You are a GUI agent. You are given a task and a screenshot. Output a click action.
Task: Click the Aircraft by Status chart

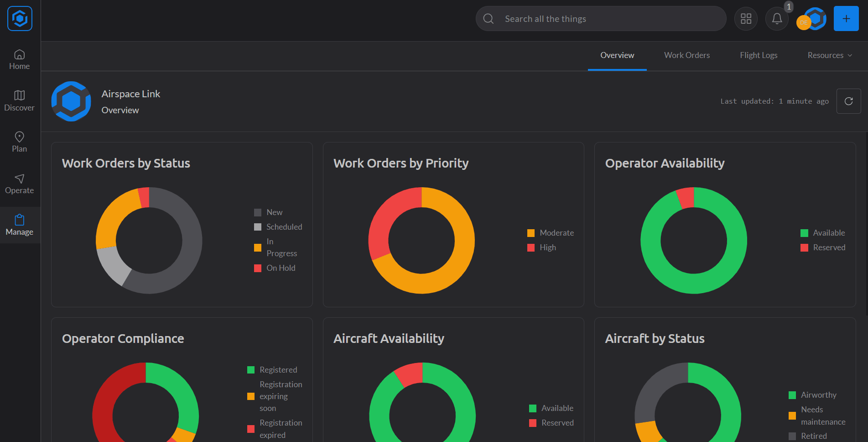point(688,402)
